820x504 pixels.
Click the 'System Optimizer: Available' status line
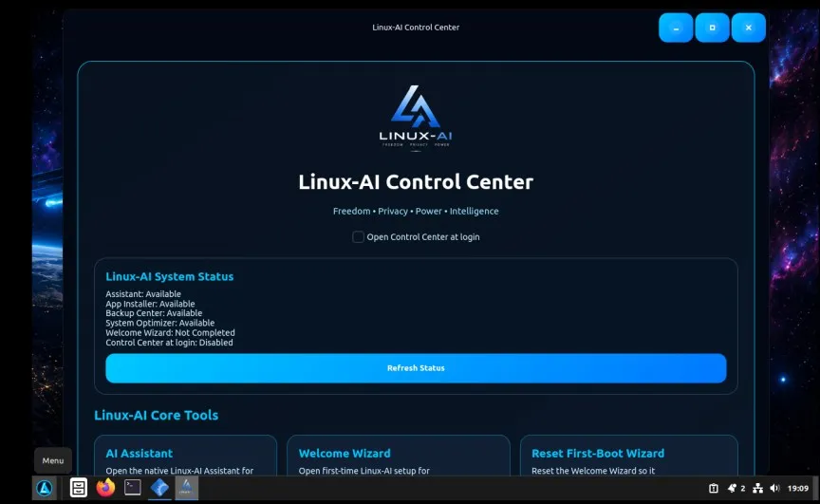[x=160, y=323]
